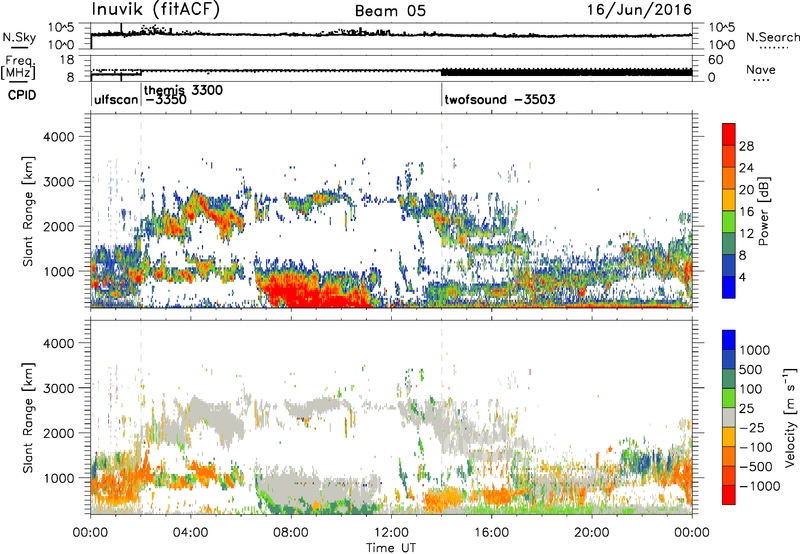Click the 'Power [dB]' colorbar label
Image resolution: width=800 pixels, height=554 pixels.
(x=763, y=211)
